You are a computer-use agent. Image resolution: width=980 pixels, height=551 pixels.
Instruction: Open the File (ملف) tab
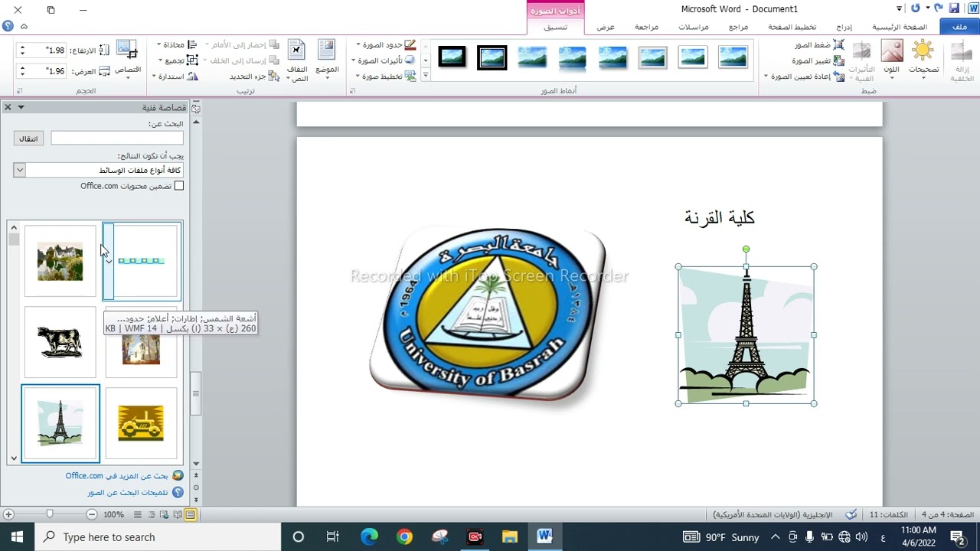[959, 27]
